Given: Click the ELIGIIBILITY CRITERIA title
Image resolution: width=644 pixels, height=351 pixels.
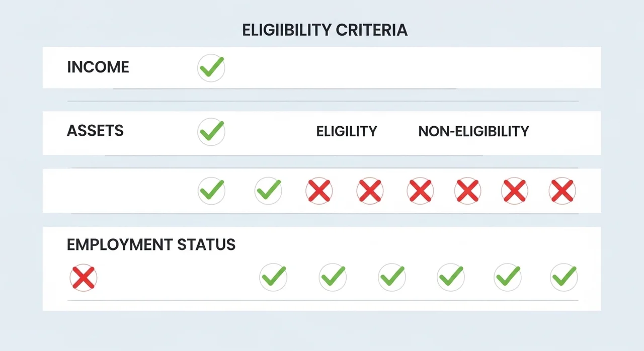Looking at the screenshot, I should 325,30.
